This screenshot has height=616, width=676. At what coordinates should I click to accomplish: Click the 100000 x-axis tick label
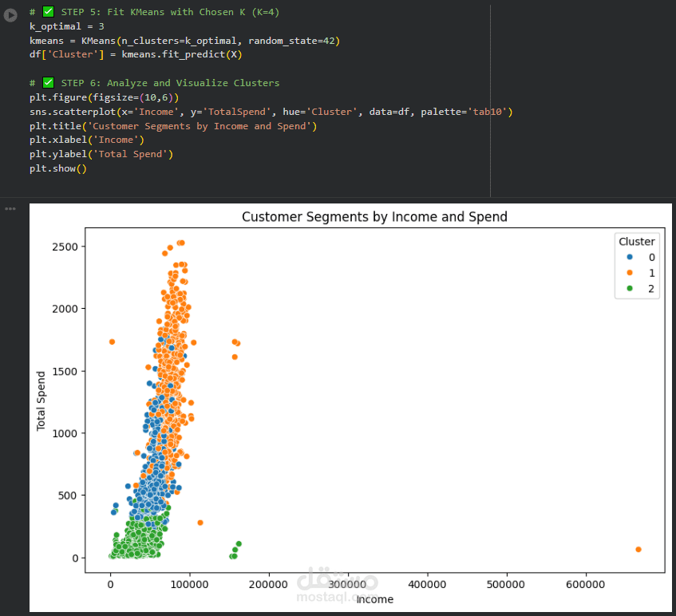[x=189, y=585]
